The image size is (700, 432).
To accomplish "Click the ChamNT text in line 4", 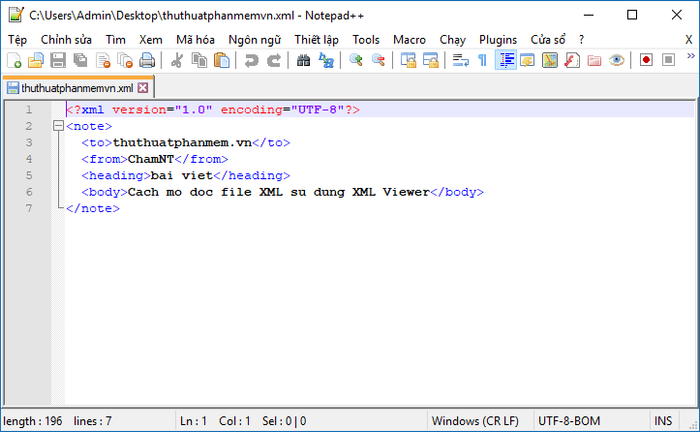I will click(150, 159).
